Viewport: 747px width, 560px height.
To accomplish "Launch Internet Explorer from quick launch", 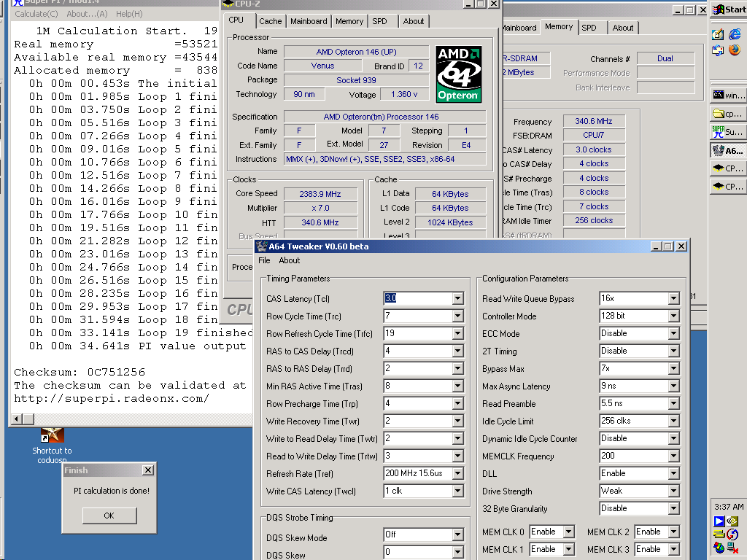I will click(x=735, y=34).
